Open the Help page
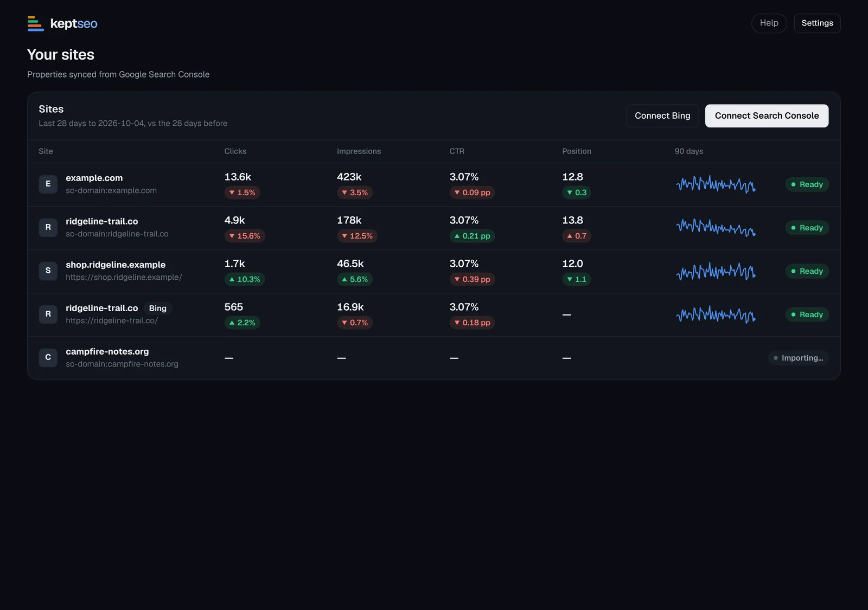 (x=769, y=23)
